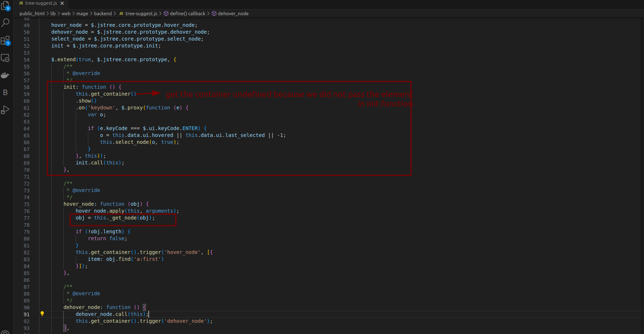Click the JS file icon in the breadcrumb bar

121,13
